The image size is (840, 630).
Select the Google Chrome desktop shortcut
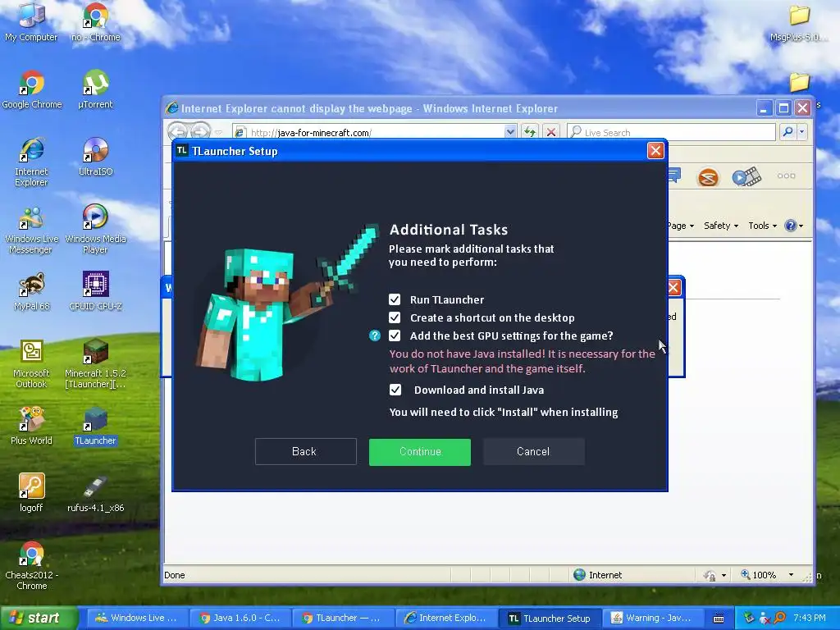[x=32, y=90]
